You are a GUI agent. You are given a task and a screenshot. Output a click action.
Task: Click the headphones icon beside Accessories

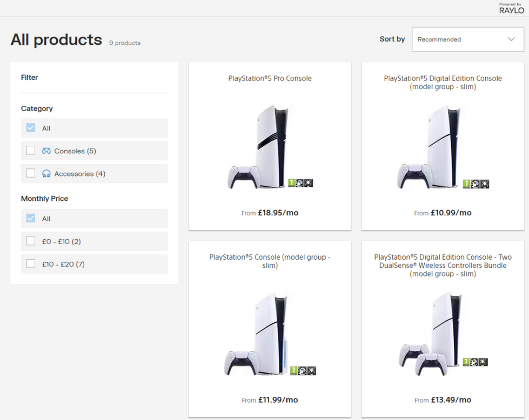(46, 174)
